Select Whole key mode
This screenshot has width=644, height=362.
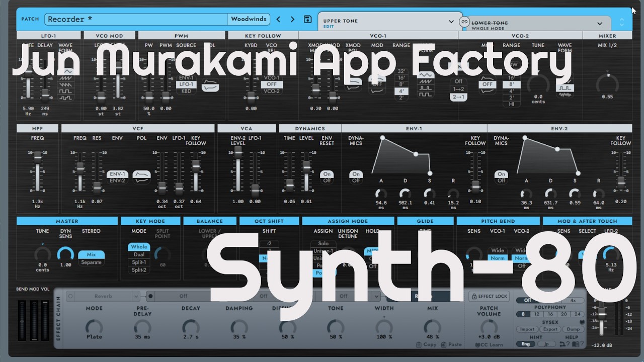tap(139, 247)
